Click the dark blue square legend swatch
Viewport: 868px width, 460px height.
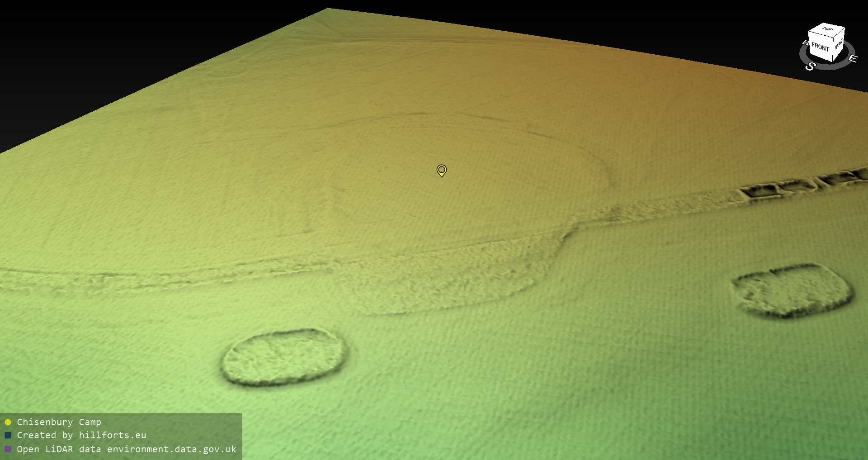tap(8, 435)
